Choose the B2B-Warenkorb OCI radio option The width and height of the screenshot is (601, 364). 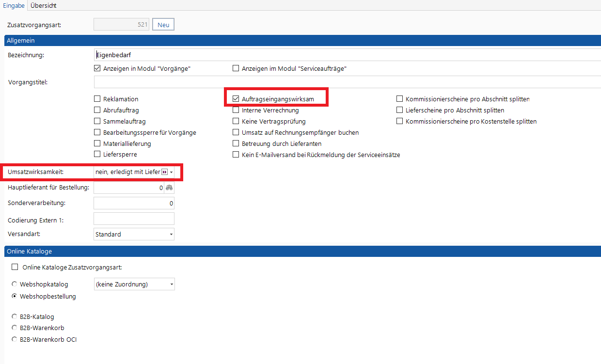(x=15, y=339)
